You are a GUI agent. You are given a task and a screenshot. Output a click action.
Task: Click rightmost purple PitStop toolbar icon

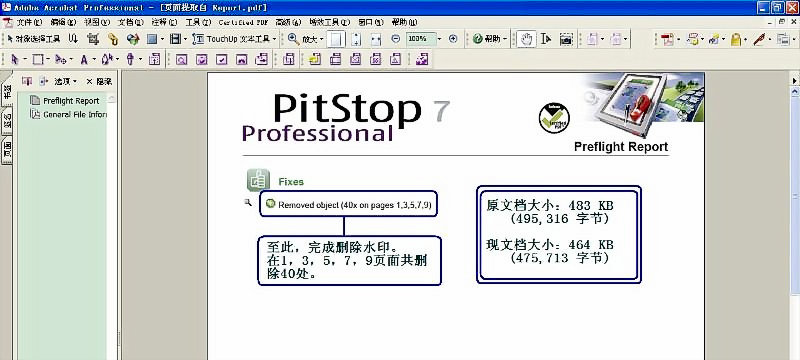(x=421, y=60)
